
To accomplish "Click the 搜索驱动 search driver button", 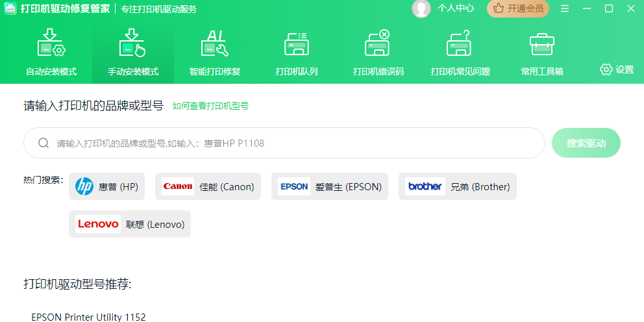I will coord(586,143).
